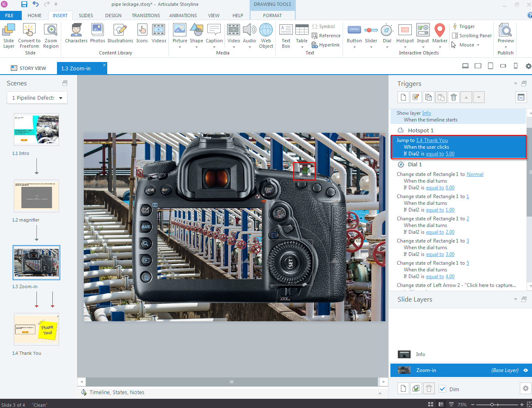Select the 1.2 magnifier slide thumbnail
Screen dimensions: 532x408
[x=36, y=196]
